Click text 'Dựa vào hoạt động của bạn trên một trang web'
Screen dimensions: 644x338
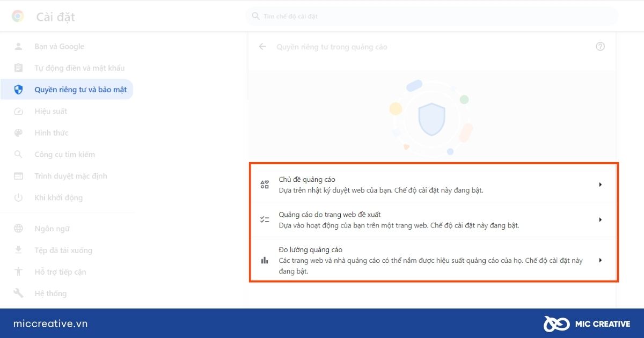[353, 225]
